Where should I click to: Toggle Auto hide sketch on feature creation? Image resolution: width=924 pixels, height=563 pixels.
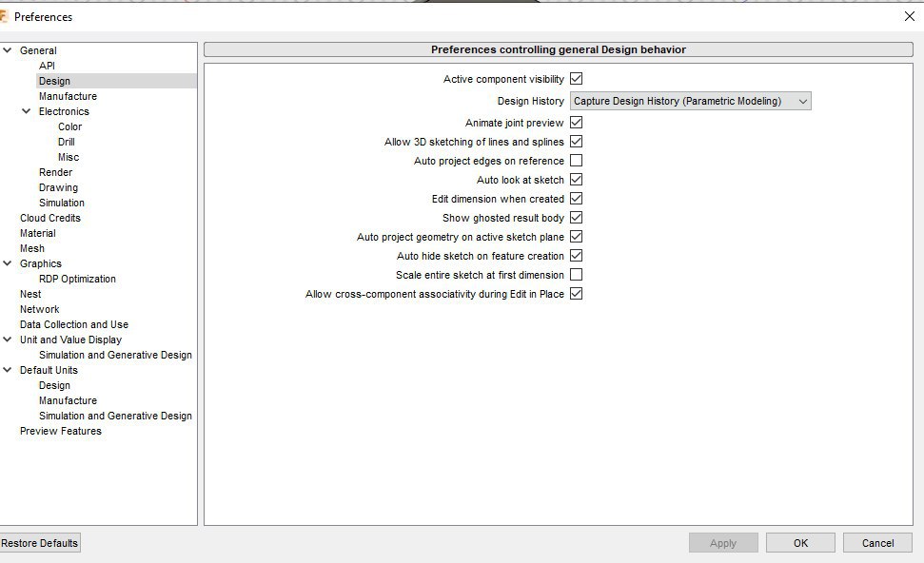(577, 256)
